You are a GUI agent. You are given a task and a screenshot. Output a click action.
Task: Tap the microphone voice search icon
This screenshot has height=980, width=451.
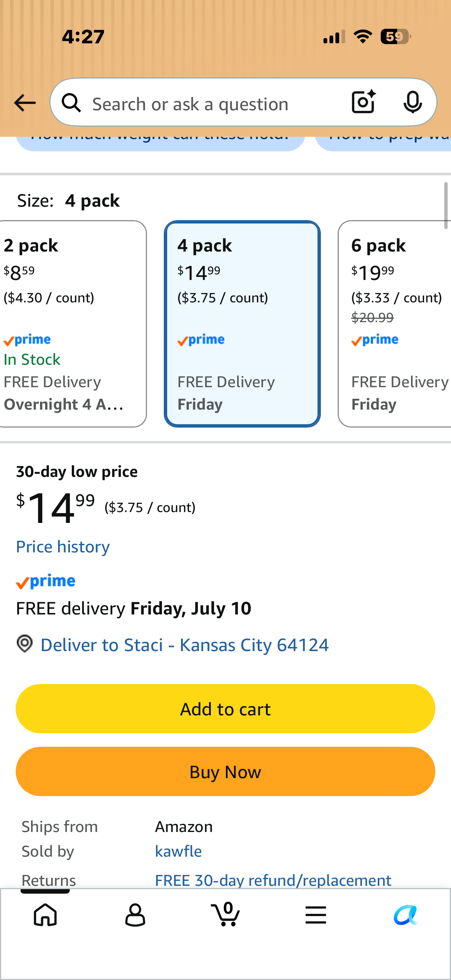(x=412, y=102)
